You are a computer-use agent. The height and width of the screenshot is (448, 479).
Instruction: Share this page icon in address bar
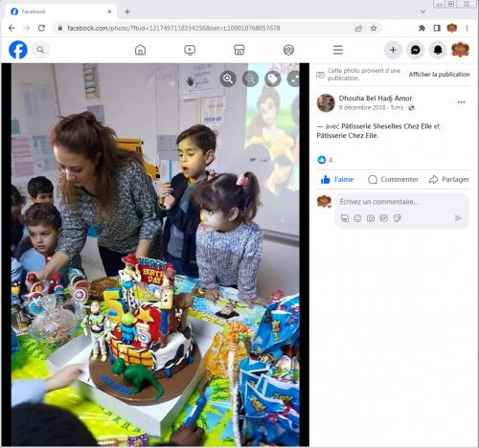tap(358, 29)
